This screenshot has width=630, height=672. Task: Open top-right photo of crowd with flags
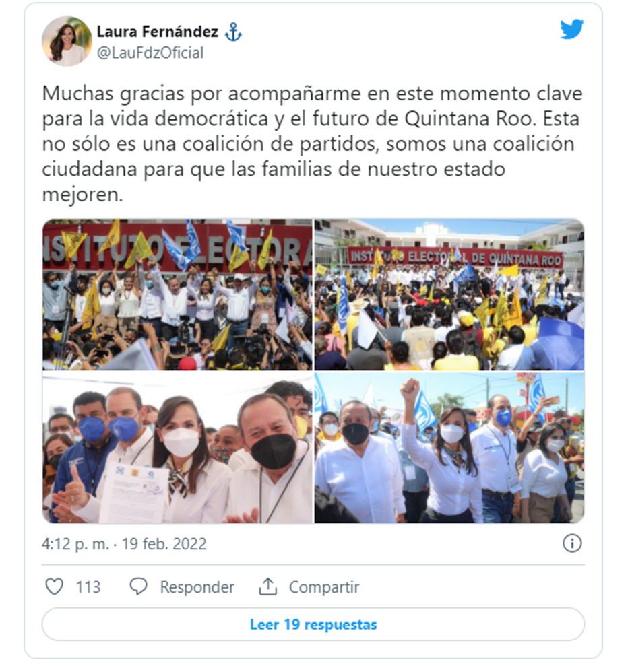(x=449, y=294)
